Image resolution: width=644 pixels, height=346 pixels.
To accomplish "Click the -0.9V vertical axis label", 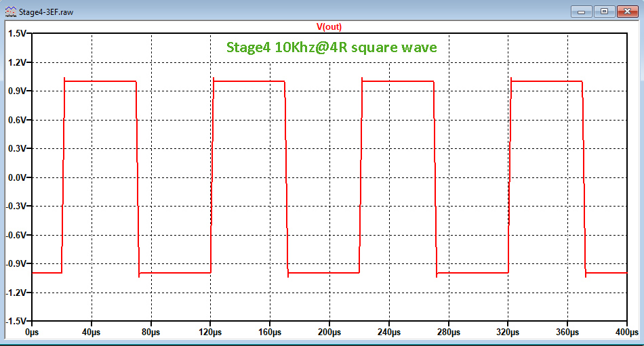I will (x=16, y=264).
